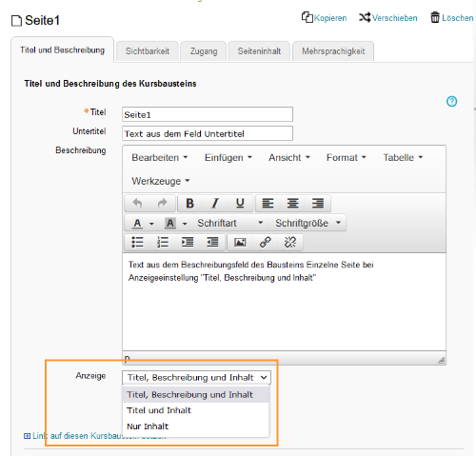Click the Verschieben link
The width and height of the screenshot is (476, 456).
(388, 18)
